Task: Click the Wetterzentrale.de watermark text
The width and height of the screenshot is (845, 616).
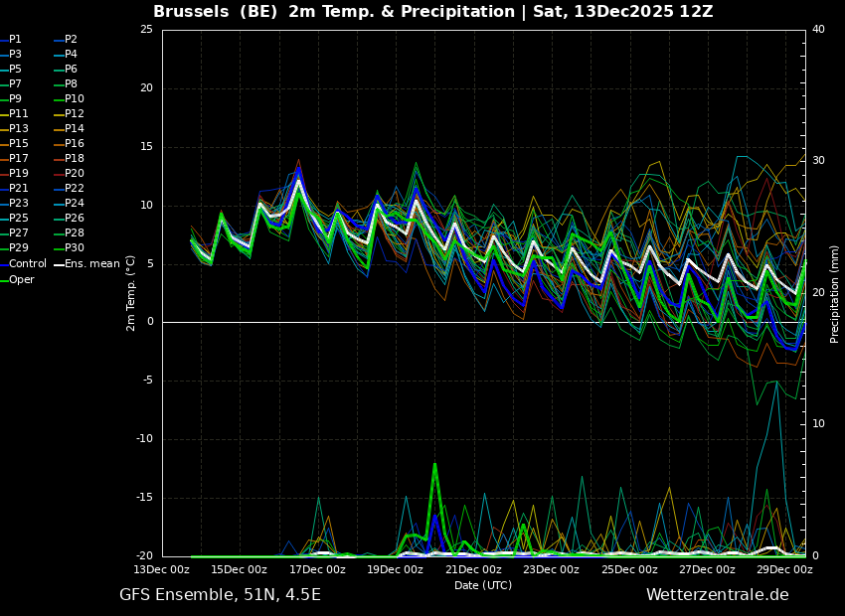Action: coord(717,595)
